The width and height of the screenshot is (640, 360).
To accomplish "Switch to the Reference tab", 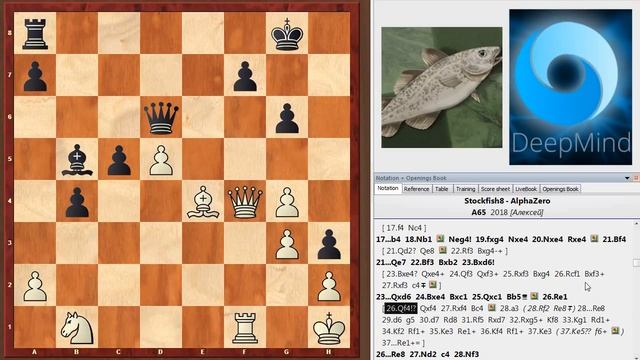I will [416, 189].
